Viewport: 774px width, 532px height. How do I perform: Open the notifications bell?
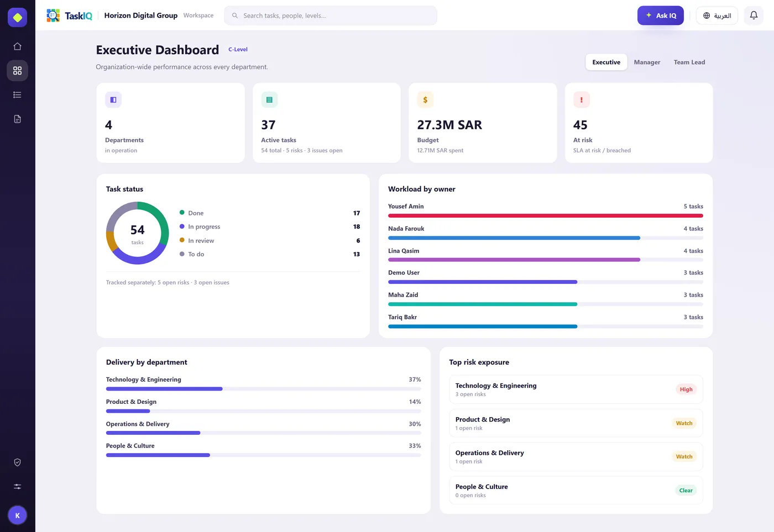click(x=754, y=15)
